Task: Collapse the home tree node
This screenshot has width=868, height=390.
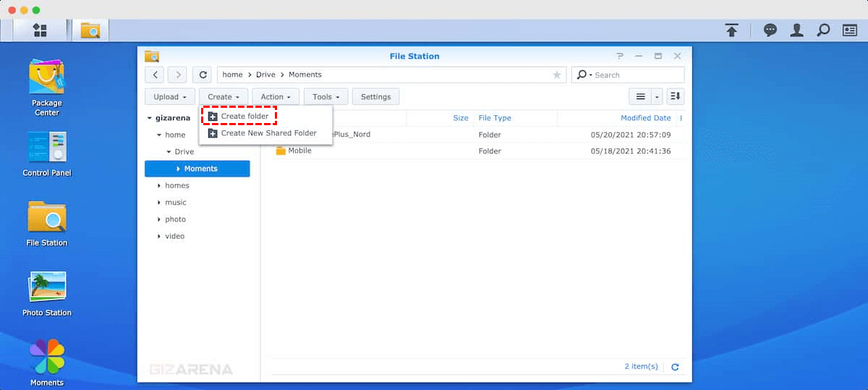Action: click(x=159, y=135)
